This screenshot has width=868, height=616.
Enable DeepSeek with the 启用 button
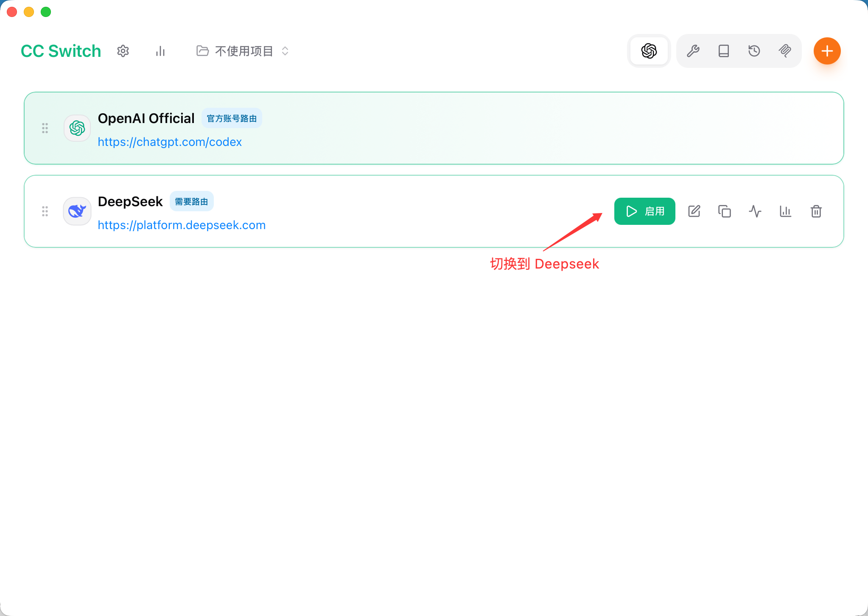[645, 211]
